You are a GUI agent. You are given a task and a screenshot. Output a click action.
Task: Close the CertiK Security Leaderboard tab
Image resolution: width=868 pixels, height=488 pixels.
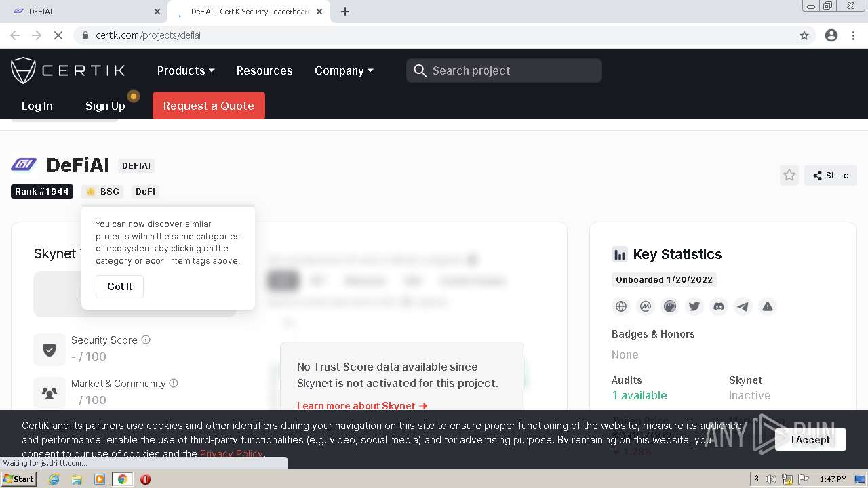(x=320, y=12)
